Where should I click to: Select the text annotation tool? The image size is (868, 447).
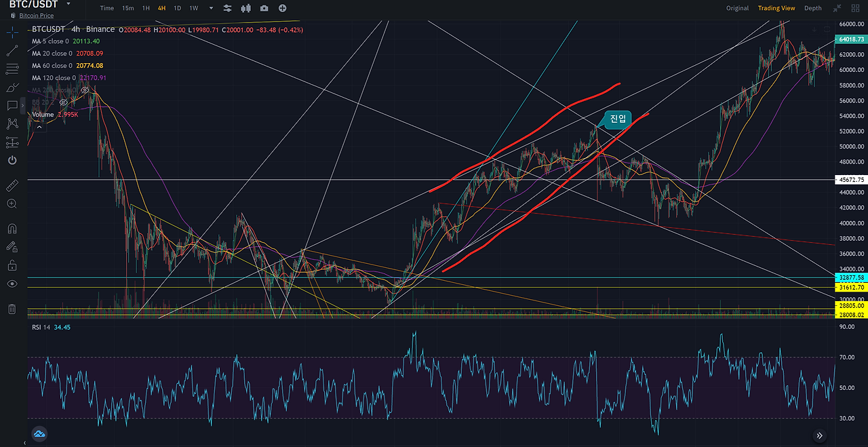(x=12, y=105)
